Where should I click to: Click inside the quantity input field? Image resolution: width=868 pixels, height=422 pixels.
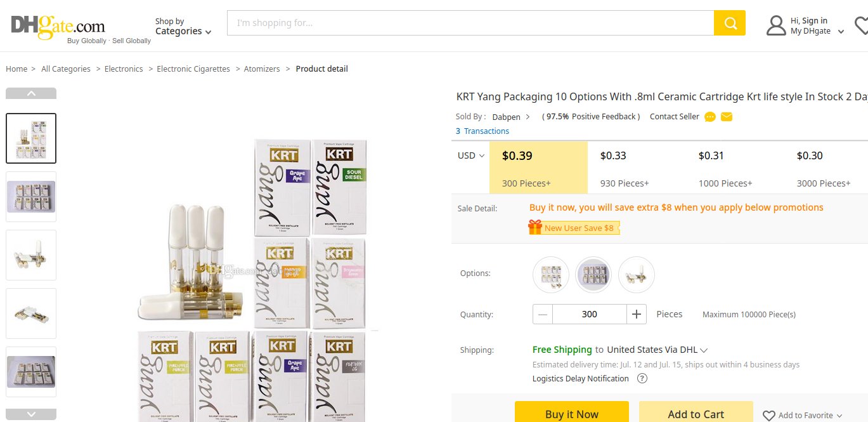coord(588,313)
